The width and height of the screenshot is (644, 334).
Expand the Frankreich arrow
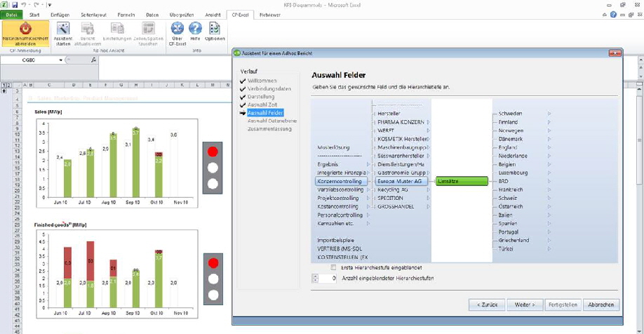549,189
